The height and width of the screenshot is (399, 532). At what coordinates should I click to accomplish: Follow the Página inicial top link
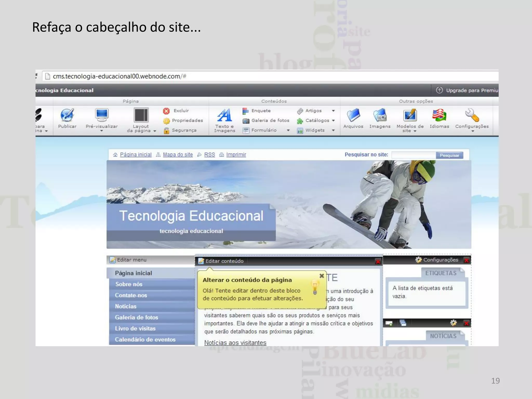[x=136, y=155]
